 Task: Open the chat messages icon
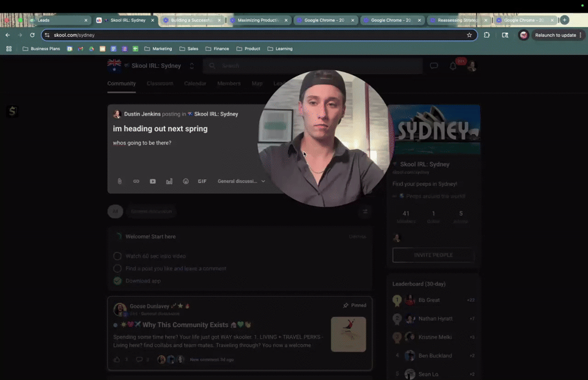(434, 66)
